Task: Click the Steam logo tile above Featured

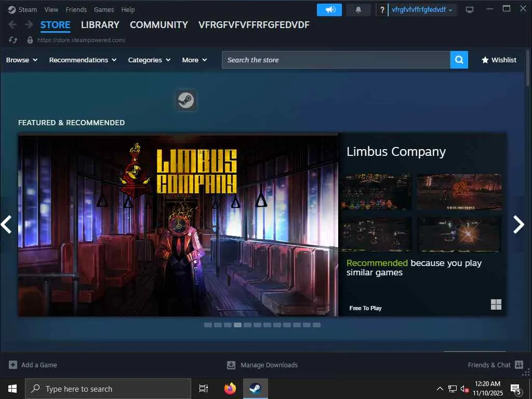Action: coord(186,100)
